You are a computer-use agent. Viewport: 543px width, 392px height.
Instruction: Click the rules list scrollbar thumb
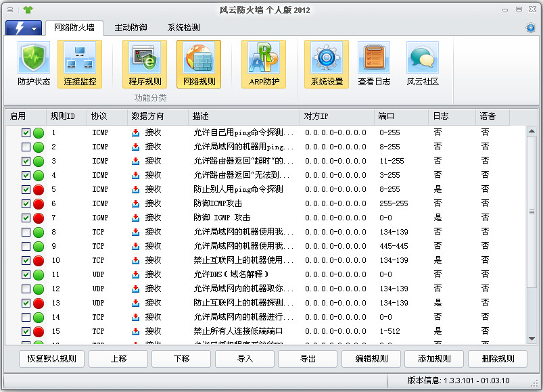click(532, 212)
